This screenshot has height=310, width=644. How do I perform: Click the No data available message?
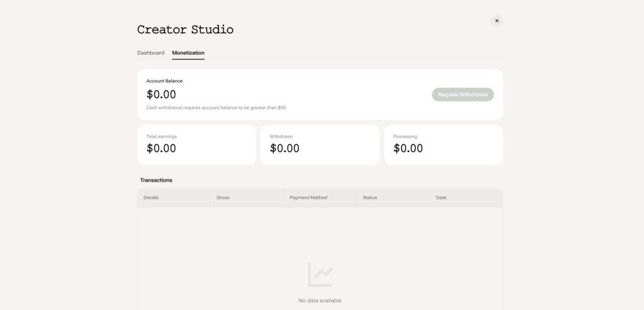320,300
